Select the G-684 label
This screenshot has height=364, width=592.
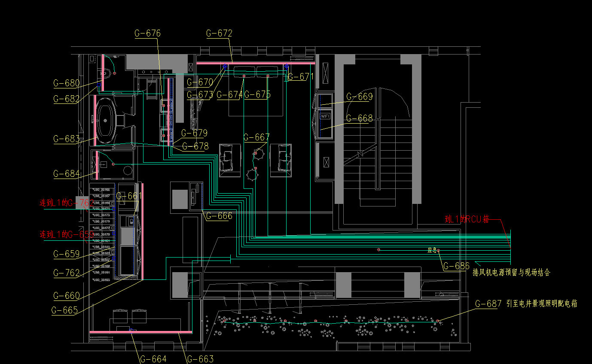[67, 174]
